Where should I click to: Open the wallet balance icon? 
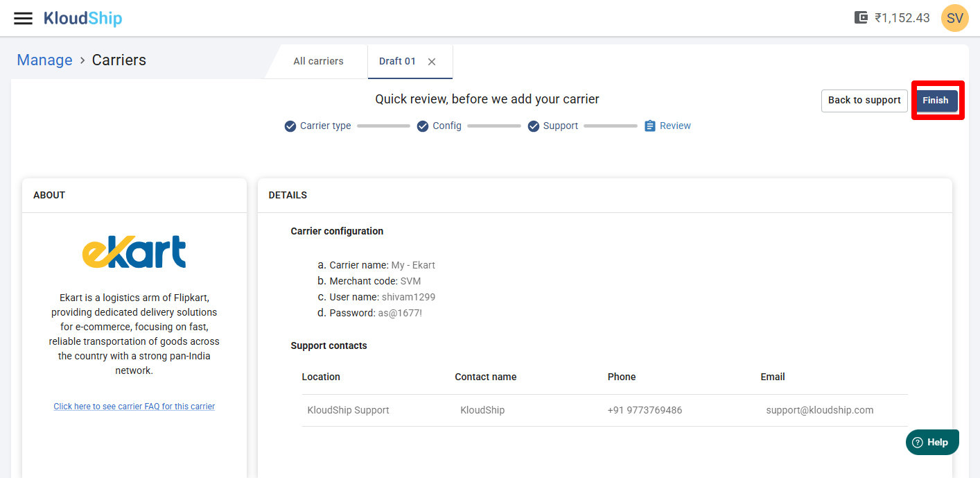click(x=861, y=18)
